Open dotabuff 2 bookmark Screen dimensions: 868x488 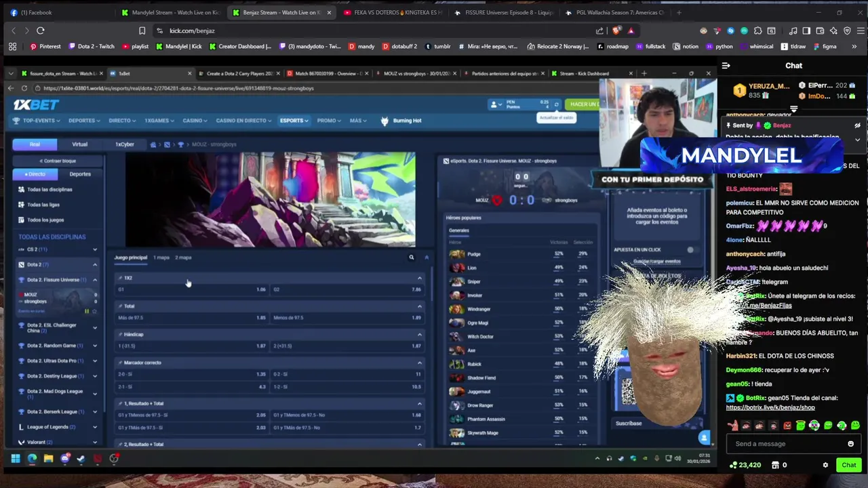coord(399,47)
